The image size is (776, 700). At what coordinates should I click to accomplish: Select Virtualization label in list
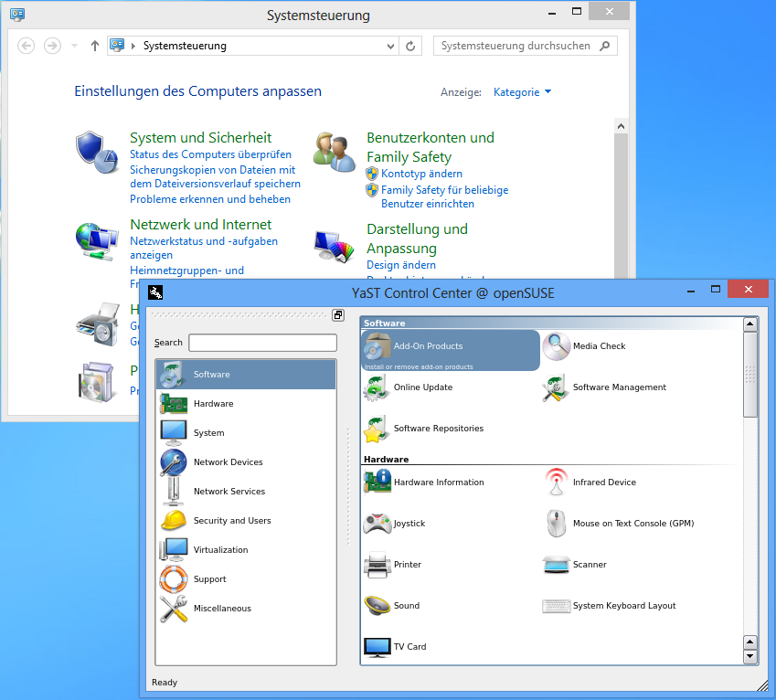220,549
